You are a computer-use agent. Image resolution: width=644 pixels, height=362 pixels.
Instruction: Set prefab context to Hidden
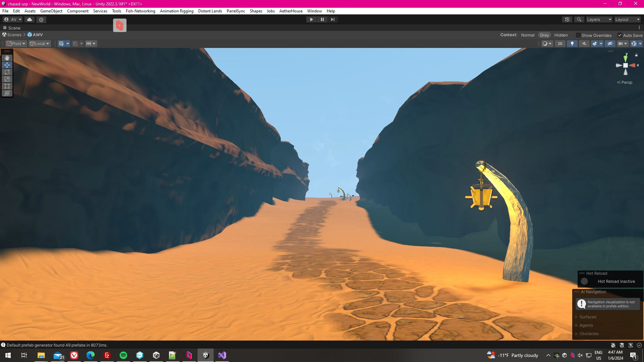(561, 35)
